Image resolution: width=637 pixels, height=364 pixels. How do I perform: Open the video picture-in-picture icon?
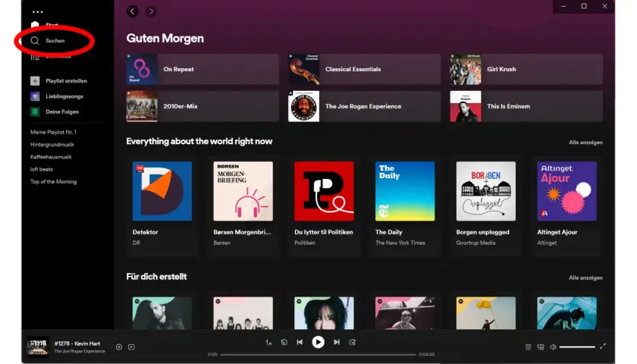coord(131,347)
